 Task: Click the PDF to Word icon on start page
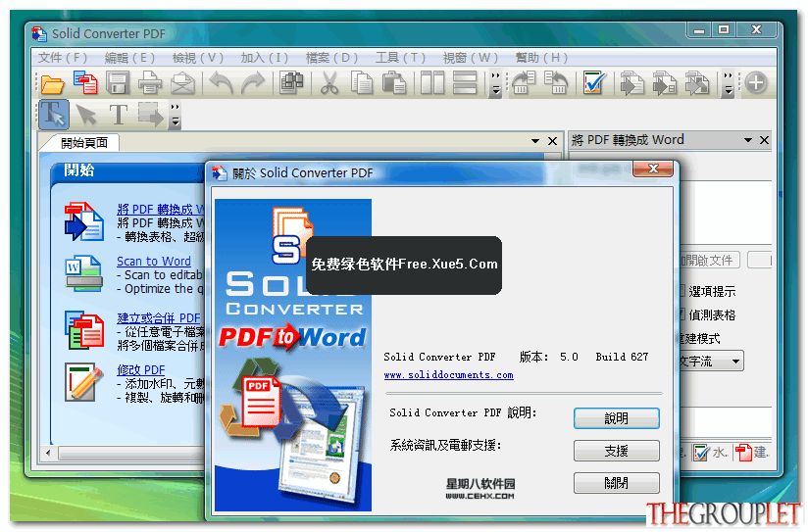(x=84, y=222)
